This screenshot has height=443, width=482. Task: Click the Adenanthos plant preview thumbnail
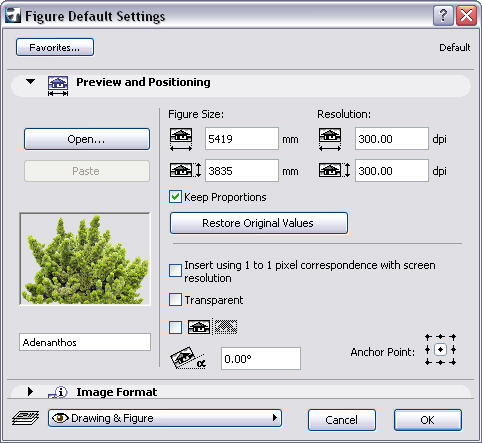click(85, 259)
